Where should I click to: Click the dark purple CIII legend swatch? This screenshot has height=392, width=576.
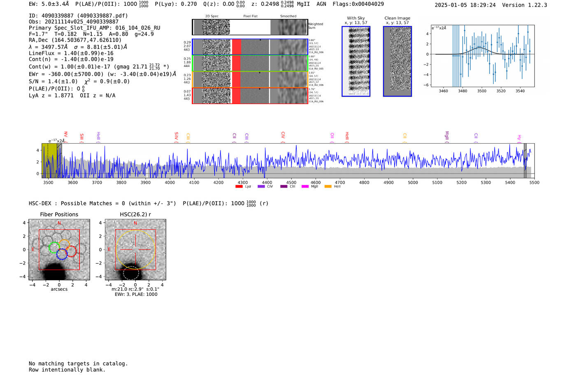284,187
